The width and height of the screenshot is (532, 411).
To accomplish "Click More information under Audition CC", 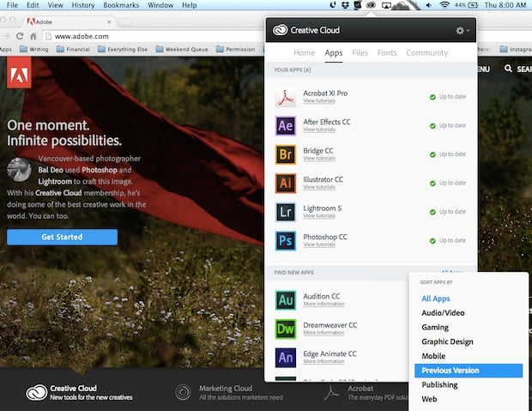I will pyautogui.click(x=323, y=304).
